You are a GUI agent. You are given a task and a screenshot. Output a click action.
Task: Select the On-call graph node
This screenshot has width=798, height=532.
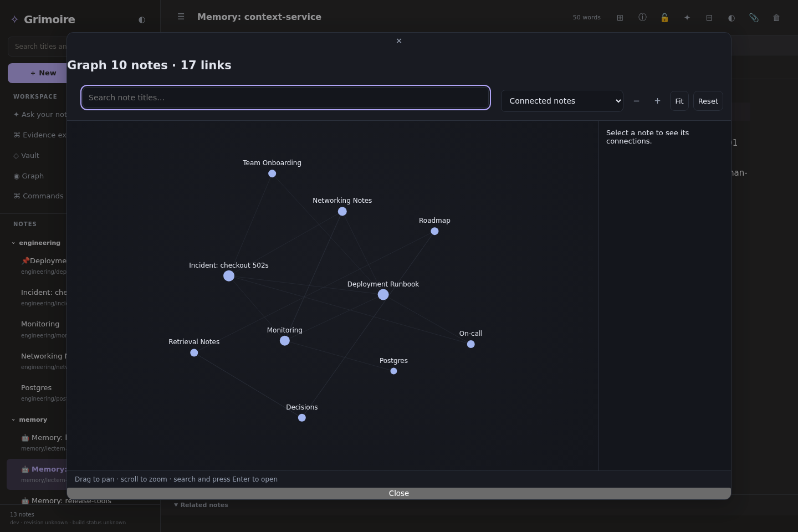pyautogui.click(x=471, y=344)
